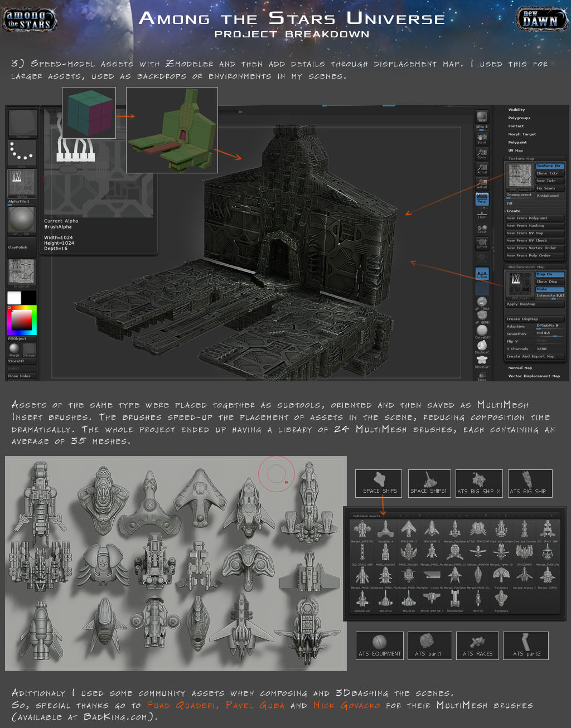Toggle the Transparent texture option

[520, 195]
